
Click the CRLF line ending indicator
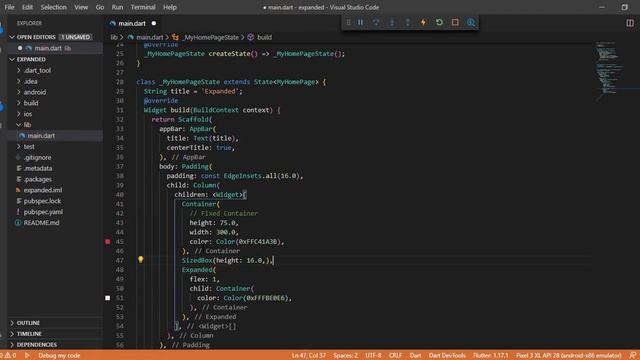click(x=395, y=356)
